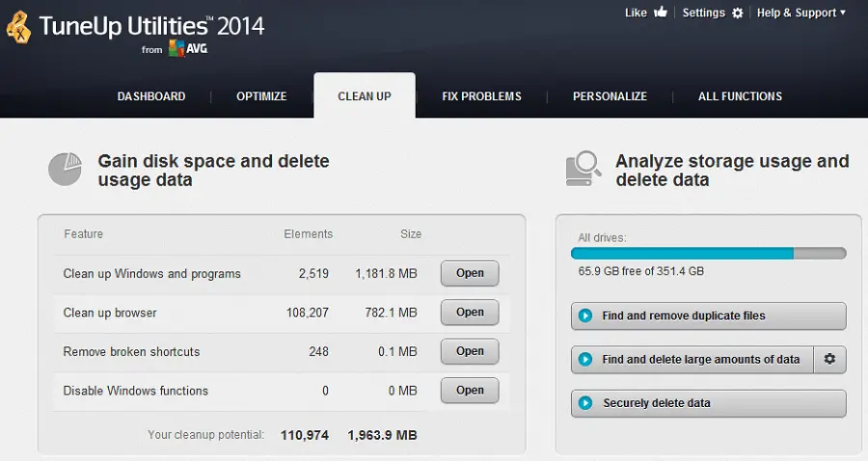Click 'Your cleanup potential:' label
Screen dimensions: 868x461
pos(206,435)
